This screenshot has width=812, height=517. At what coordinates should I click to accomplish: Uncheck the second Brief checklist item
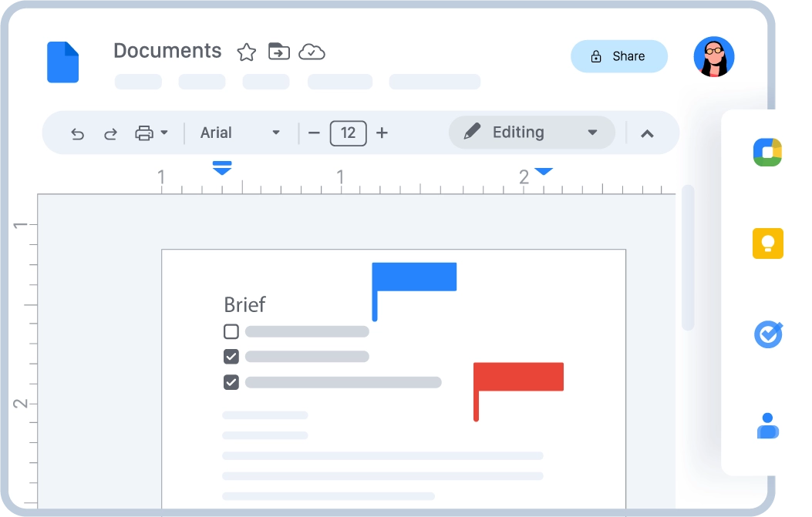(x=231, y=357)
